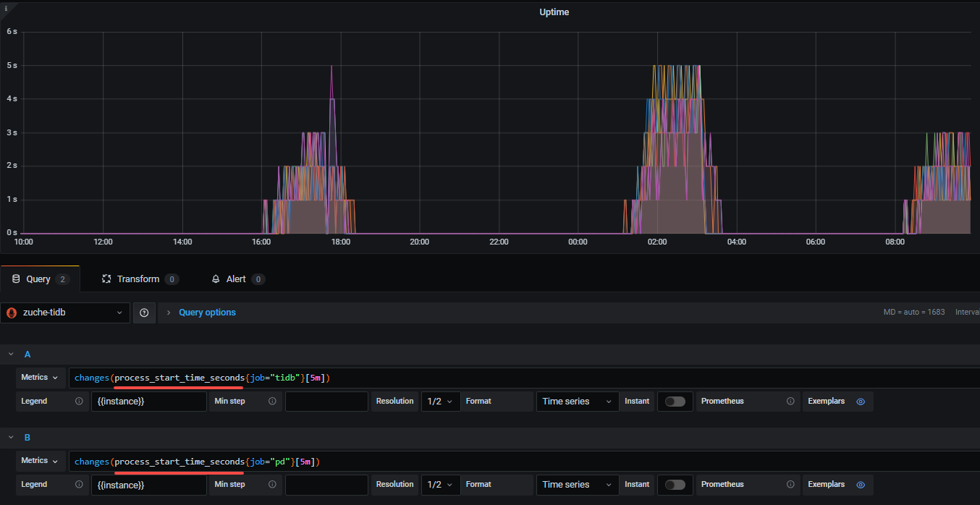Viewport: 980px width, 505px height.
Task: Click the Transform tab icon
Action: click(x=106, y=279)
